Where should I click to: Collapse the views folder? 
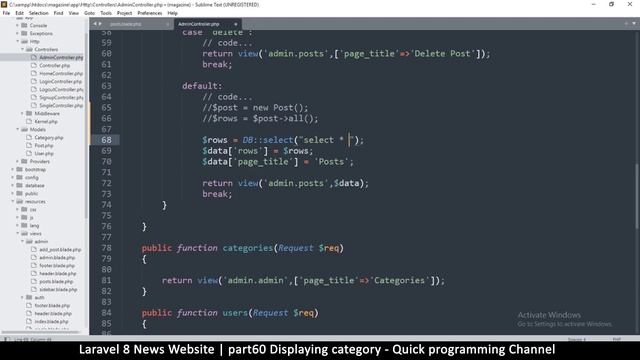click(x=18, y=233)
